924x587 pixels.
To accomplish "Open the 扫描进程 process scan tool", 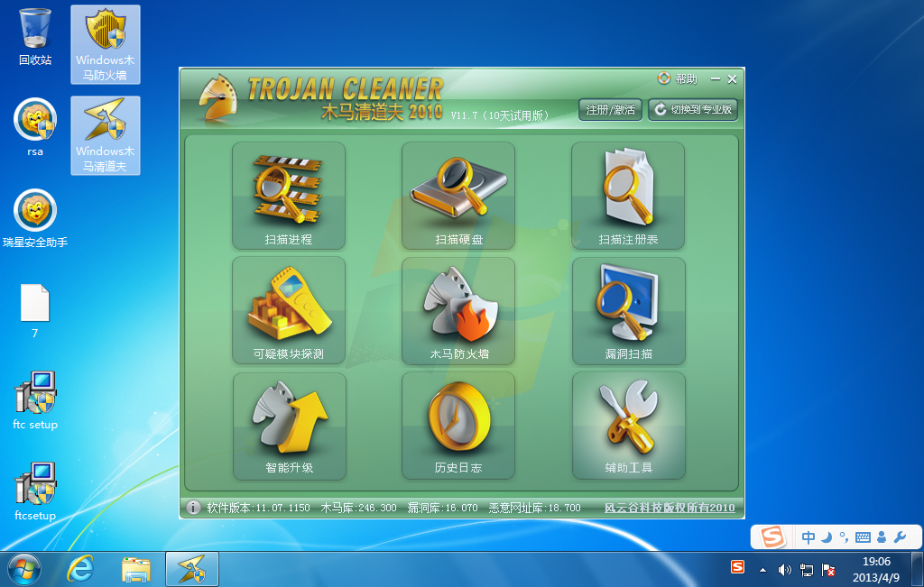I will pyautogui.click(x=288, y=196).
